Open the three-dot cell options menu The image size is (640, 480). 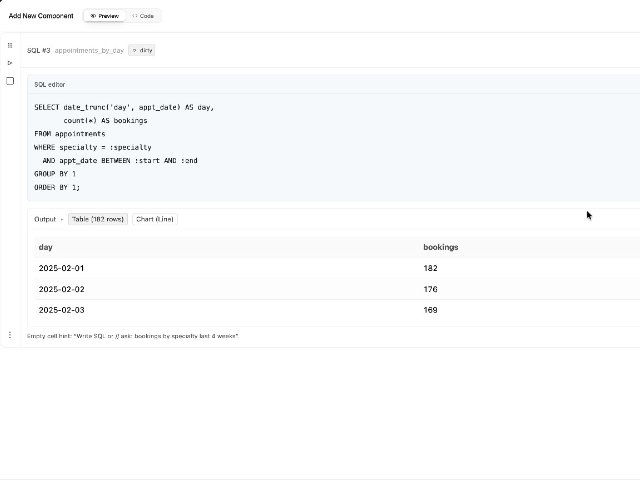point(10,335)
